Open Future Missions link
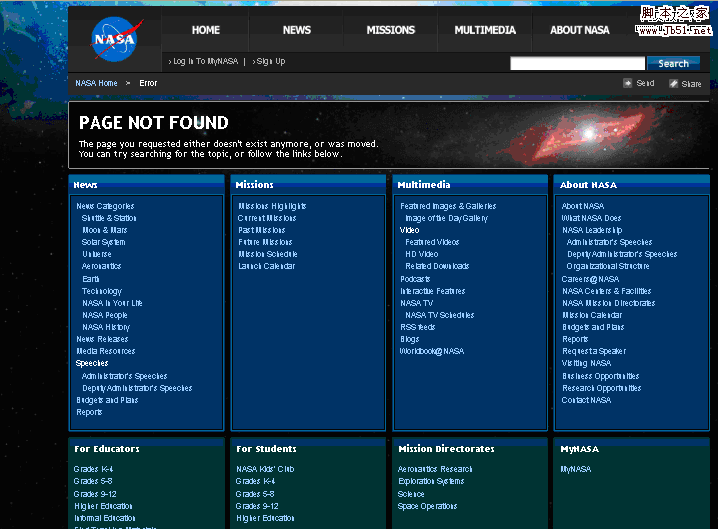718x529 pixels. [x=265, y=242]
